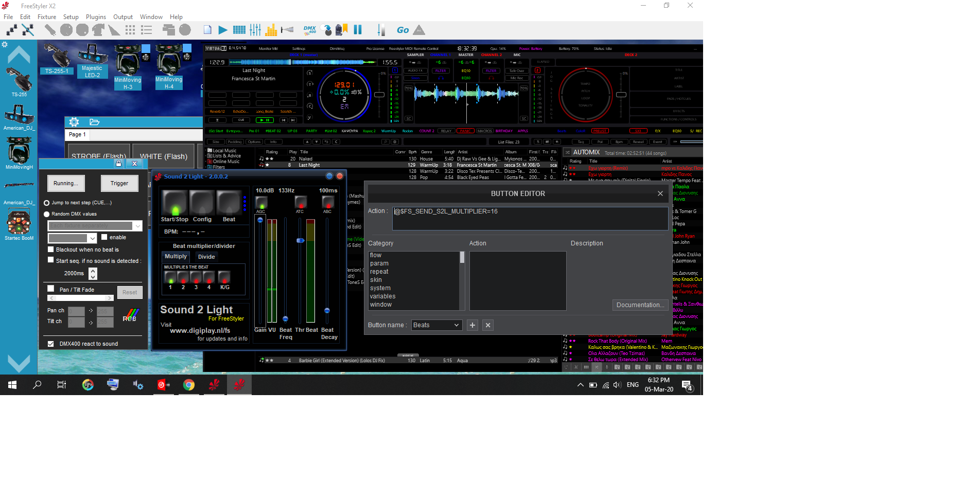Click the Thr Beat threshold slider handle
Screen dimensions: 980x498
(x=300, y=240)
